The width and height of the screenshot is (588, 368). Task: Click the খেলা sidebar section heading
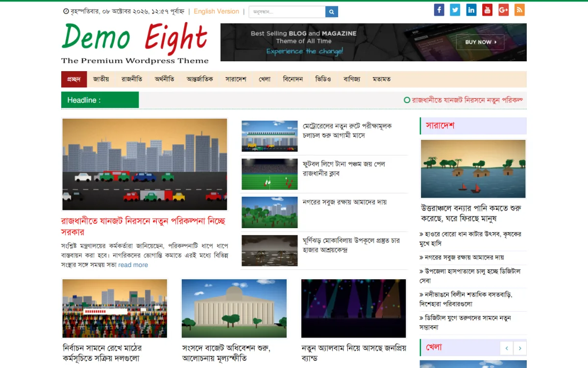[x=434, y=347]
